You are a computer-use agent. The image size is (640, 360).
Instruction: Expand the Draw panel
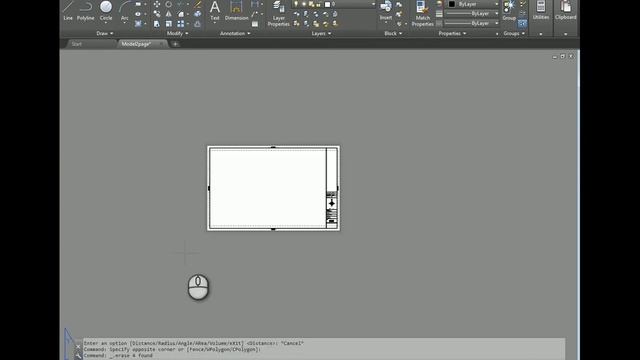105,33
